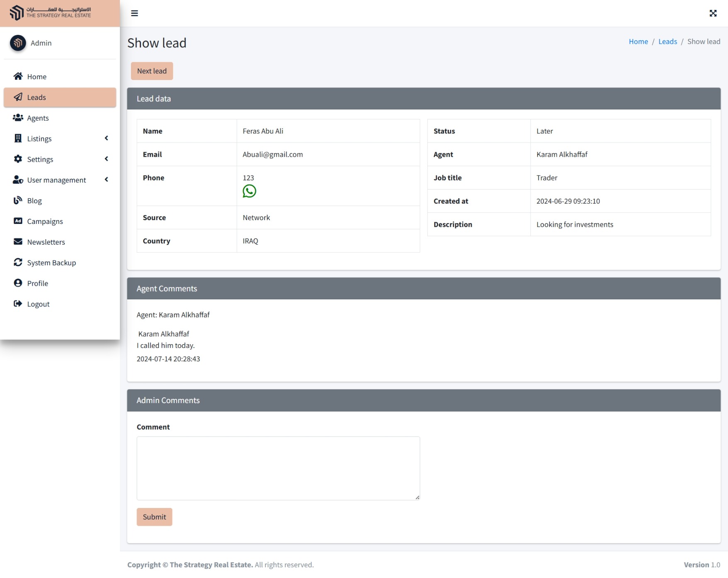Click the Logout icon in sidebar
This screenshot has height=578, width=728.
click(x=18, y=304)
